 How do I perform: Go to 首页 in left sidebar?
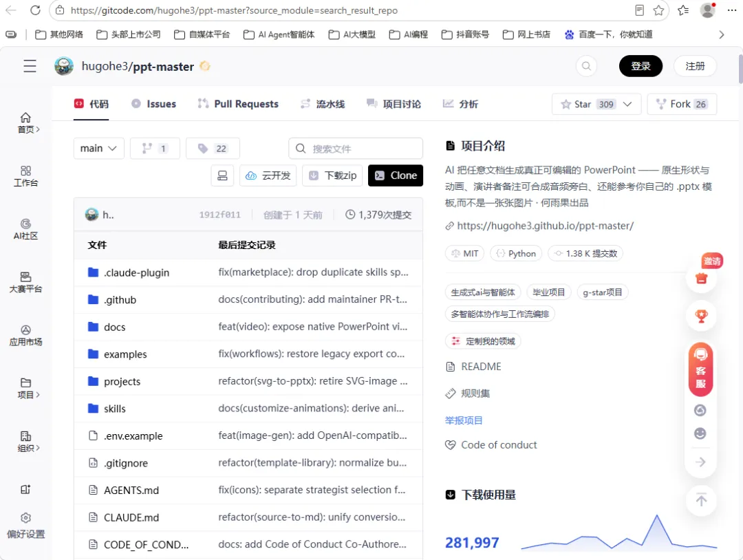[x=26, y=122]
